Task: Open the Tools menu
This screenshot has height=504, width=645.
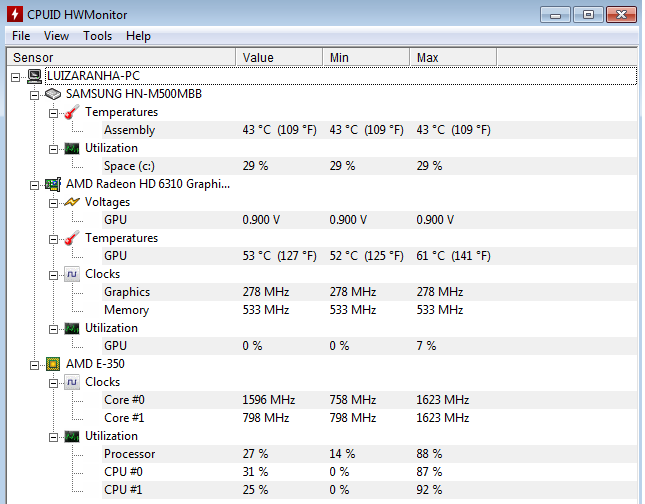Action: coord(97,36)
